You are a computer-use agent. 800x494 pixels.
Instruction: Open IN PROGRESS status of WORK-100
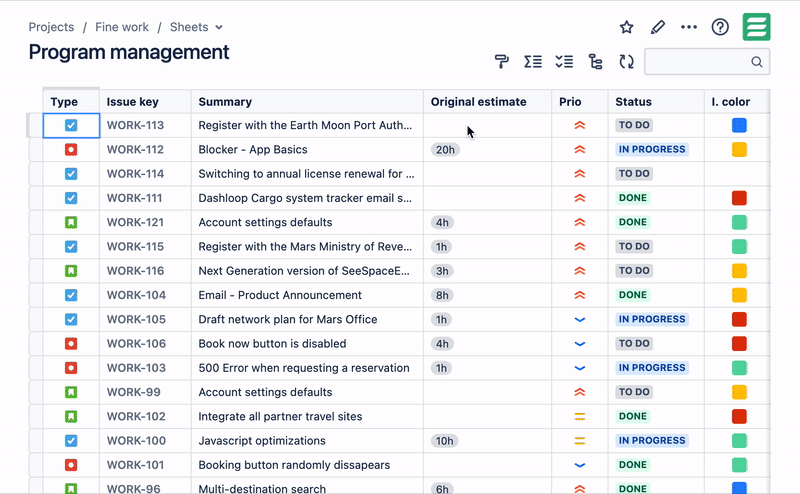tap(652, 440)
